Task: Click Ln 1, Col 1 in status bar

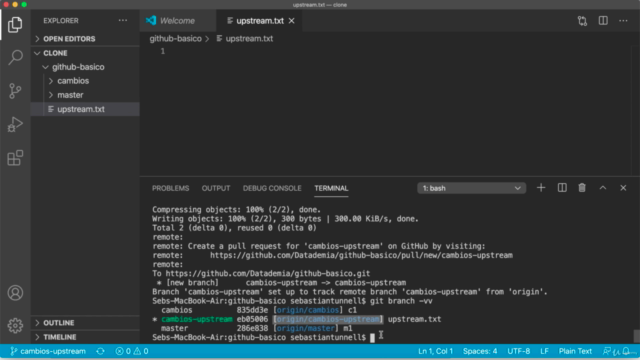Action: (x=436, y=351)
